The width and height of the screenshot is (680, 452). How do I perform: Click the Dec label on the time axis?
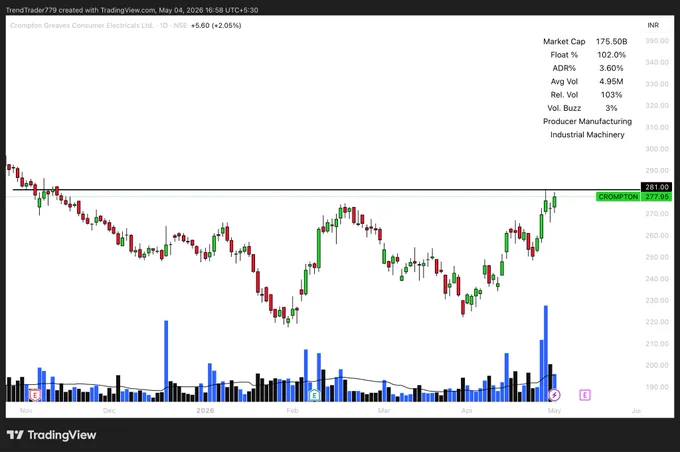pyautogui.click(x=109, y=410)
